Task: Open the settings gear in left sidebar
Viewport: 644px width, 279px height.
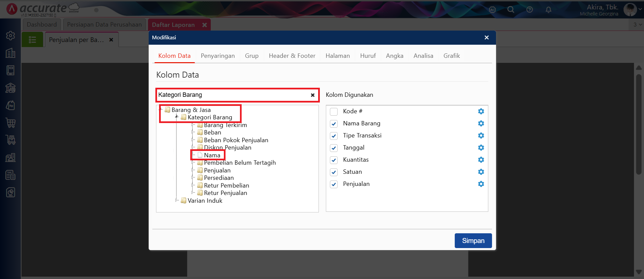Action: coord(10,35)
